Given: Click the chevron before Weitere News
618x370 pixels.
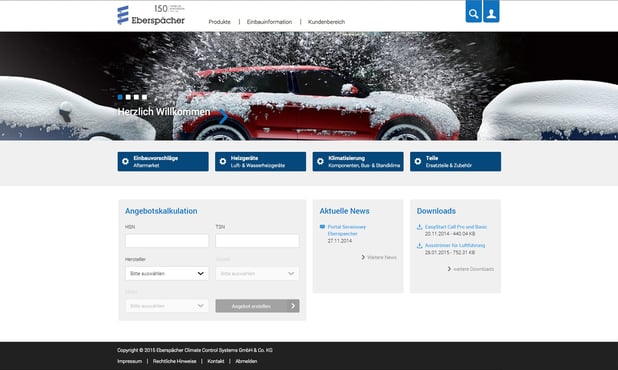Looking at the screenshot, I should [363, 257].
